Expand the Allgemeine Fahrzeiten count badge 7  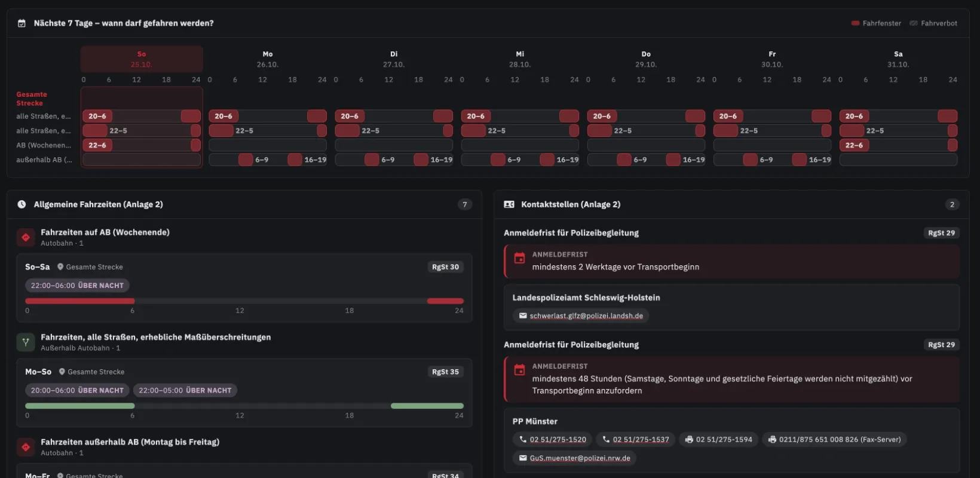tap(465, 204)
